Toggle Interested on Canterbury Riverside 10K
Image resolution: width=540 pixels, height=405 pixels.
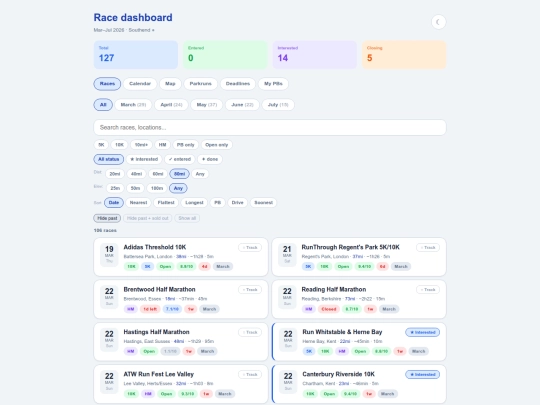tap(423, 374)
